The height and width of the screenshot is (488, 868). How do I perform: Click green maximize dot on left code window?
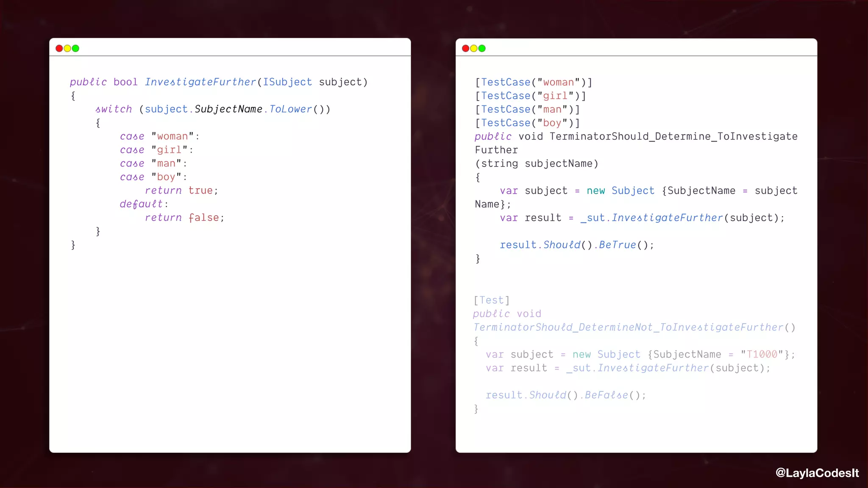click(x=75, y=48)
